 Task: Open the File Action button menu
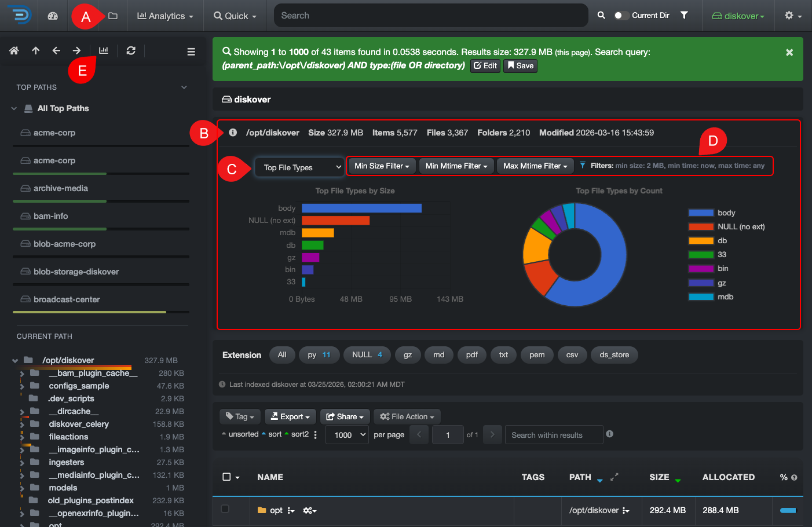[x=407, y=416]
